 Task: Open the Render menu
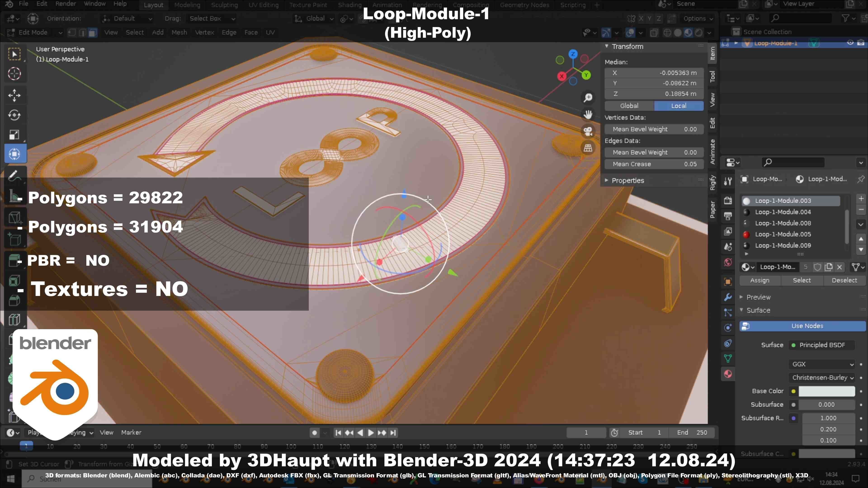click(x=65, y=4)
